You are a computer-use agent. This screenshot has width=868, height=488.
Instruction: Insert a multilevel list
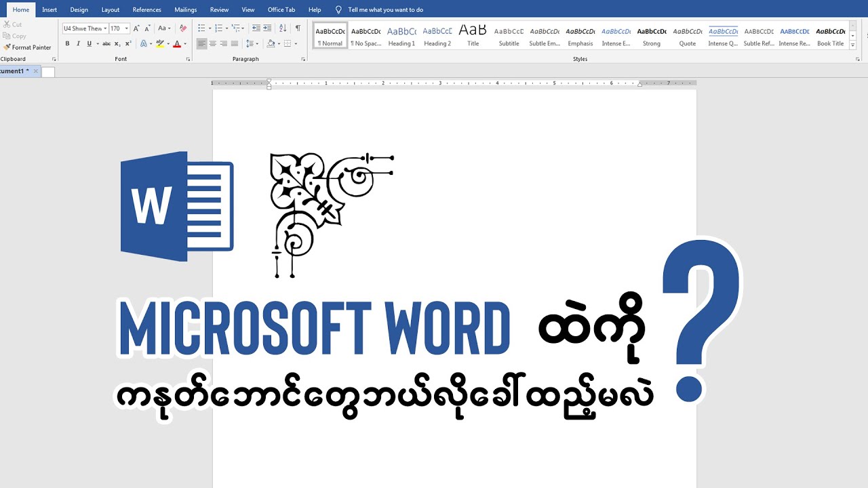tap(235, 28)
